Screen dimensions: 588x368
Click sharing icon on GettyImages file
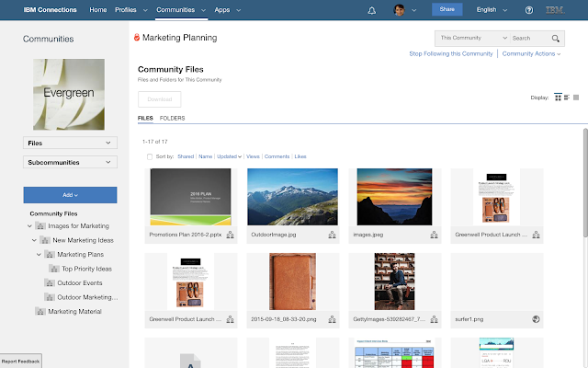pyautogui.click(x=435, y=319)
